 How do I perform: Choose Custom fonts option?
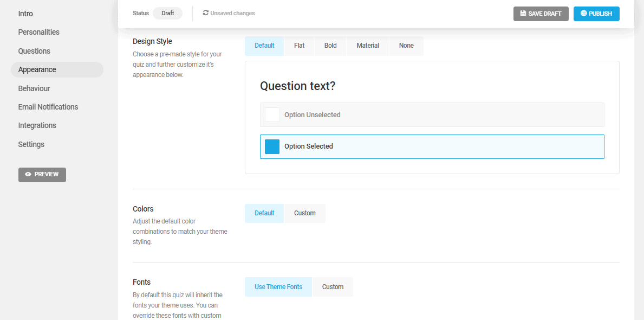[333, 287]
